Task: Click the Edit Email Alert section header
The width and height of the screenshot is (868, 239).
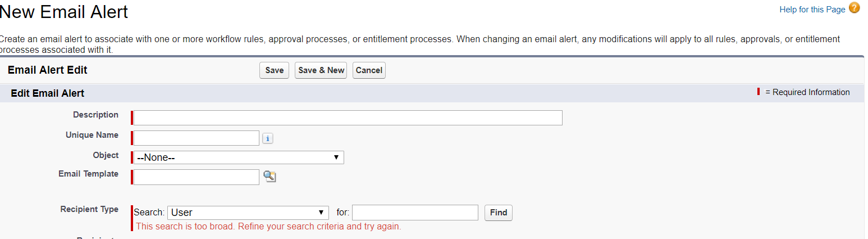Action: pos(48,93)
